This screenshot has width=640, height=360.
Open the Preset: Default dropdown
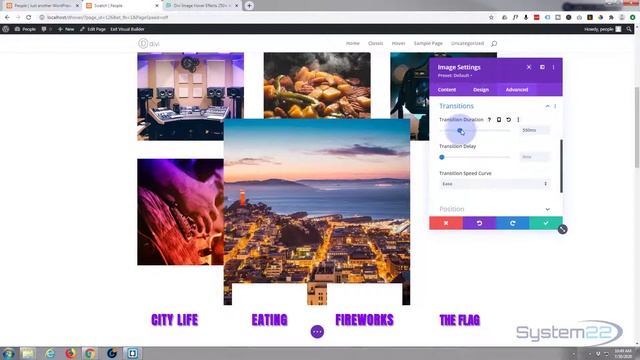pos(455,76)
